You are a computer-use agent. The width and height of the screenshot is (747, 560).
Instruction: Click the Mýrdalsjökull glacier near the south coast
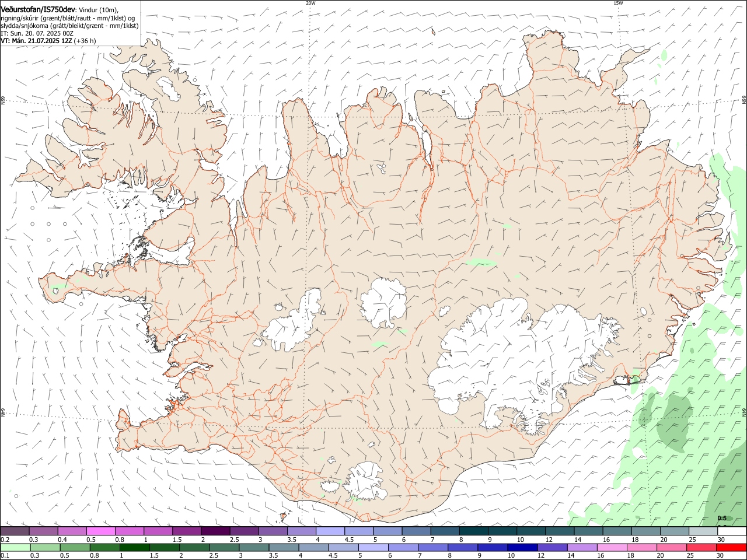click(x=366, y=481)
